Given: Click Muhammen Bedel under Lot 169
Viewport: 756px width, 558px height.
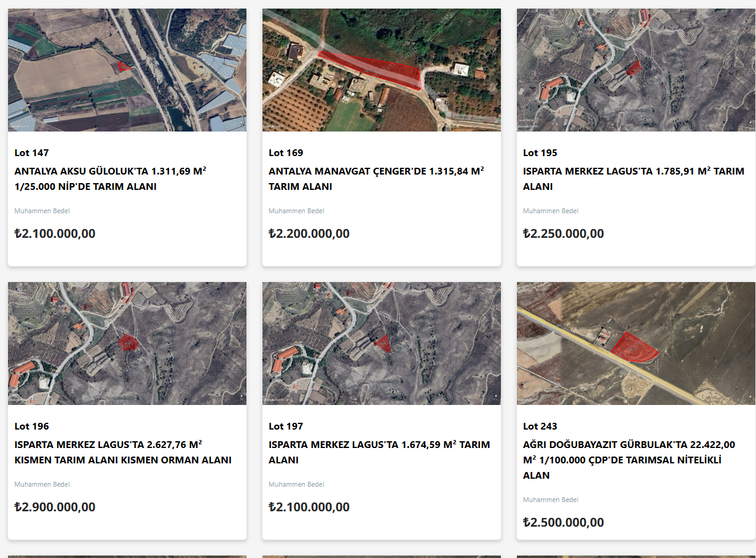Looking at the screenshot, I should (296, 211).
